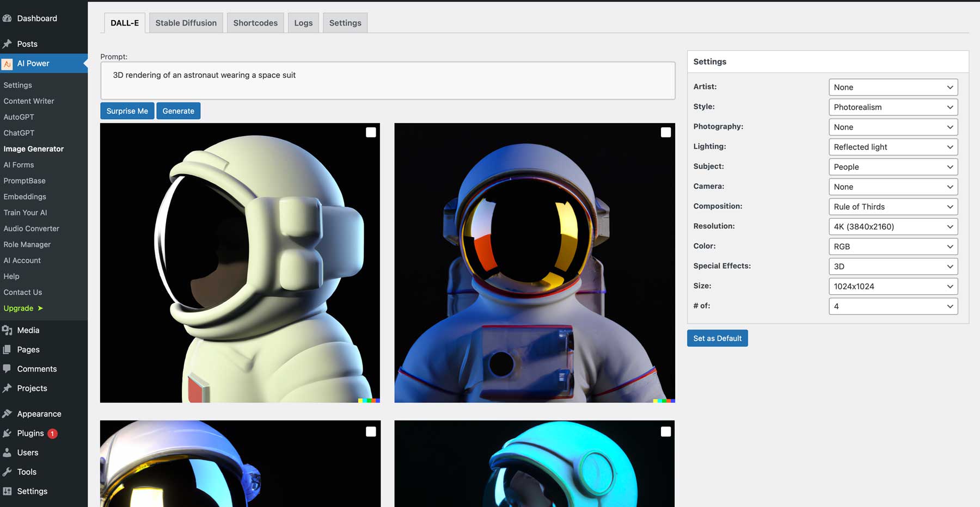Tick the blue helmet image checkbox
The height and width of the screenshot is (507, 980).
click(666, 431)
